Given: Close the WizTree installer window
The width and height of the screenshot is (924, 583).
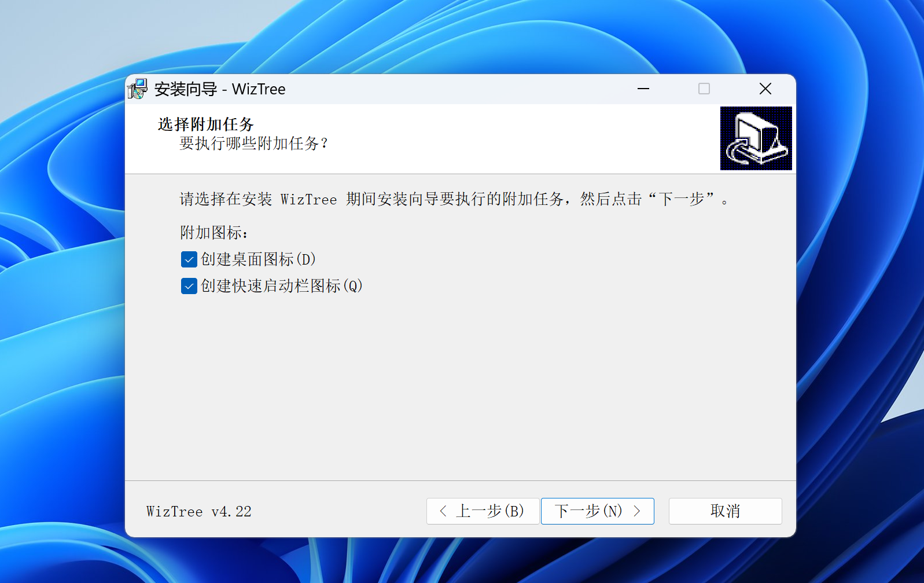Looking at the screenshot, I should (x=765, y=89).
